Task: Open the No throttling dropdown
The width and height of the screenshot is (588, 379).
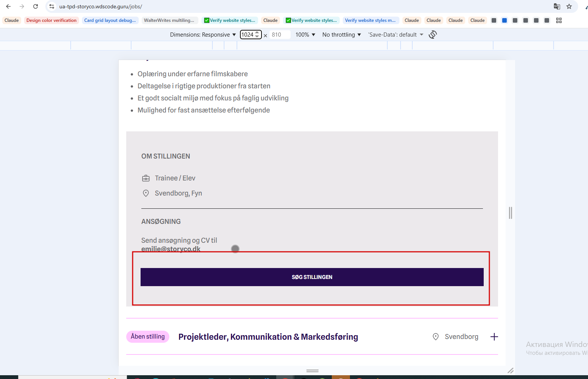Action: point(342,35)
